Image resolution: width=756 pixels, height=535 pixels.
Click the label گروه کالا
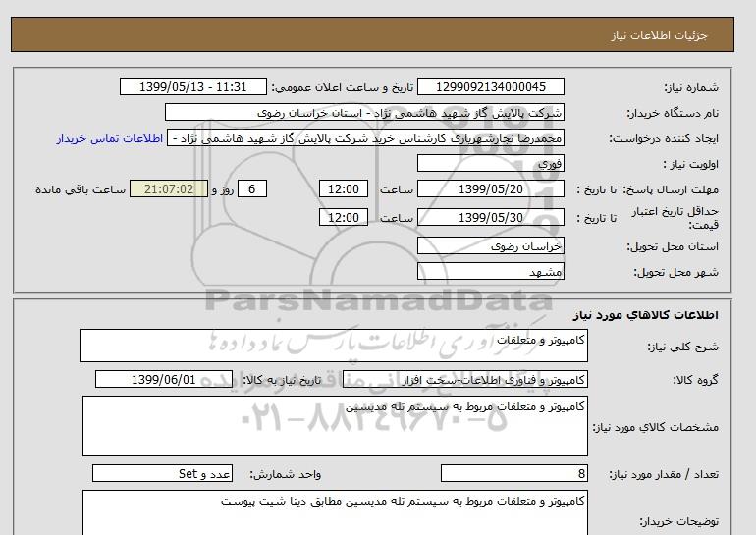[x=696, y=380]
